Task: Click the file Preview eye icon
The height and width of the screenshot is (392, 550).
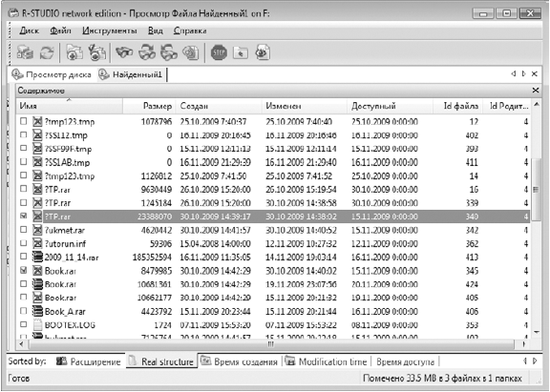Action: tap(263, 52)
